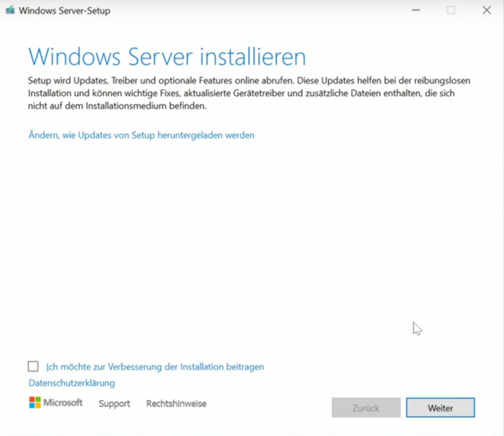
Task: Click the first line of the setup description
Action: (x=249, y=81)
